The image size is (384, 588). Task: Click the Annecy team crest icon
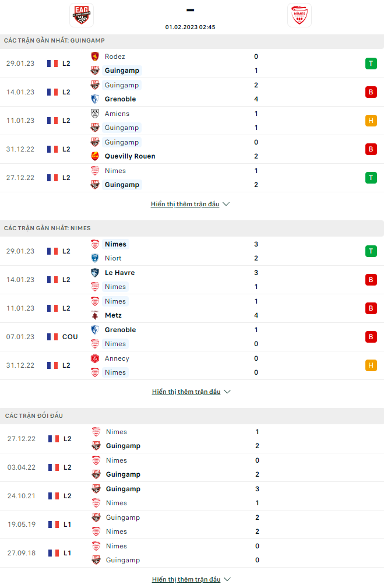click(x=95, y=358)
